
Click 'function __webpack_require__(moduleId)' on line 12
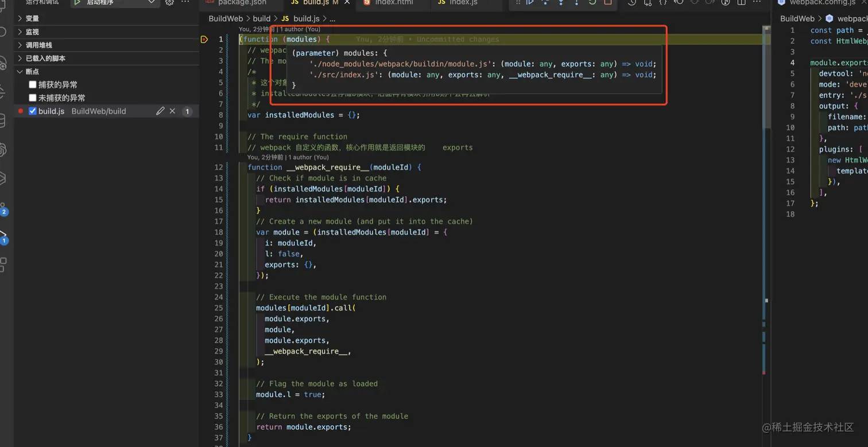pos(334,168)
